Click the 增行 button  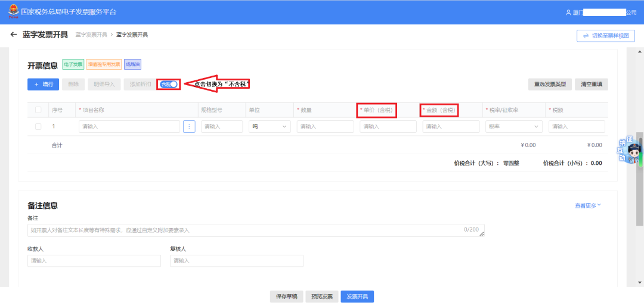click(44, 84)
